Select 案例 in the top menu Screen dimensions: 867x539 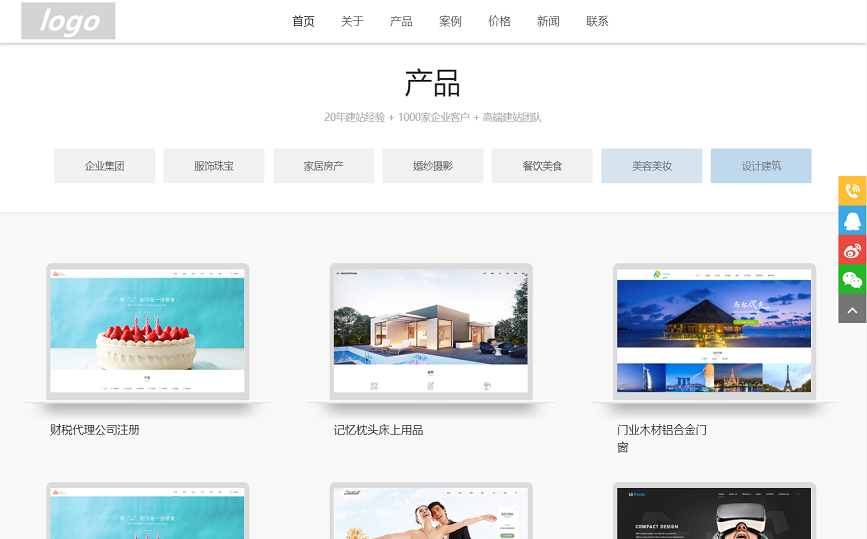(450, 21)
